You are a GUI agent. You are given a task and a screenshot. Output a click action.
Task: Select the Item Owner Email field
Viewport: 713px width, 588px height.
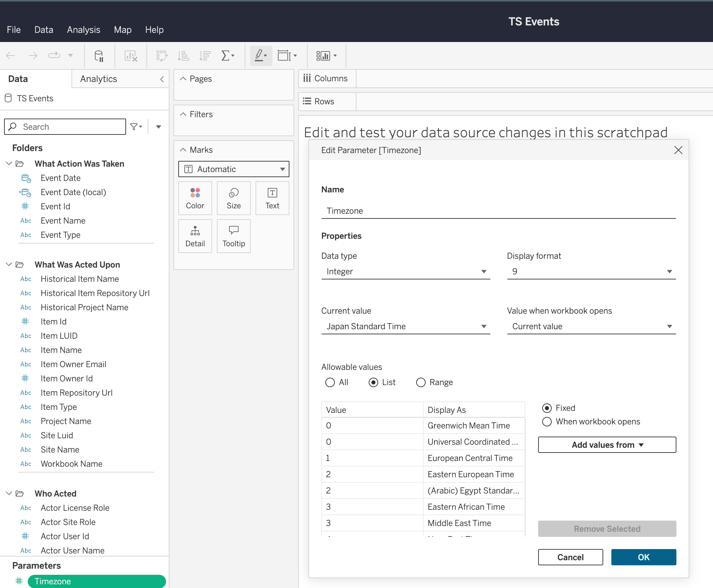pyautogui.click(x=74, y=364)
